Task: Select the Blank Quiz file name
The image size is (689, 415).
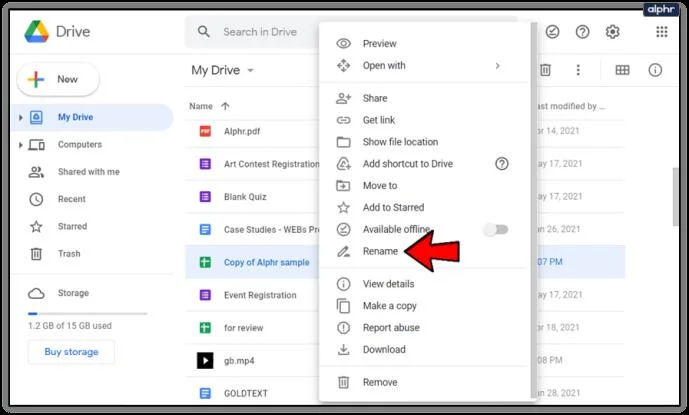Action: pyautogui.click(x=245, y=197)
